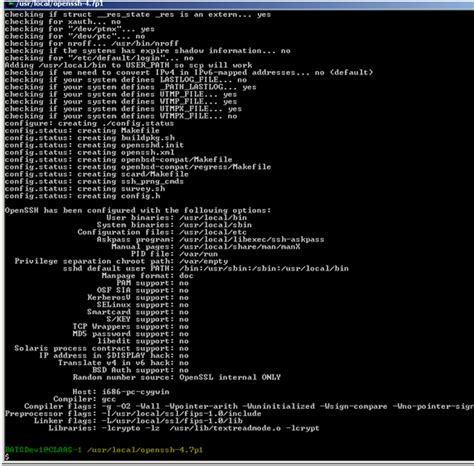Click the 'Libraries: -lcrypto -lz' row
The image size is (474, 466).
point(184,428)
